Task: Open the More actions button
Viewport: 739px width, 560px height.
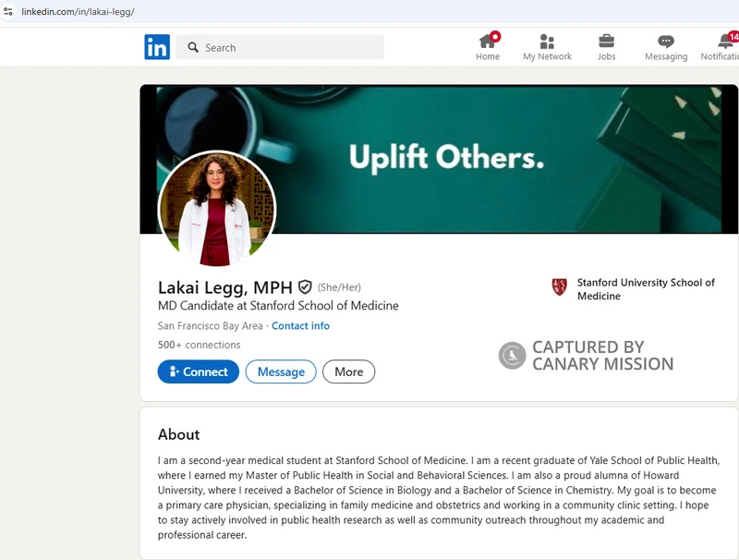Action: click(x=349, y=371)
